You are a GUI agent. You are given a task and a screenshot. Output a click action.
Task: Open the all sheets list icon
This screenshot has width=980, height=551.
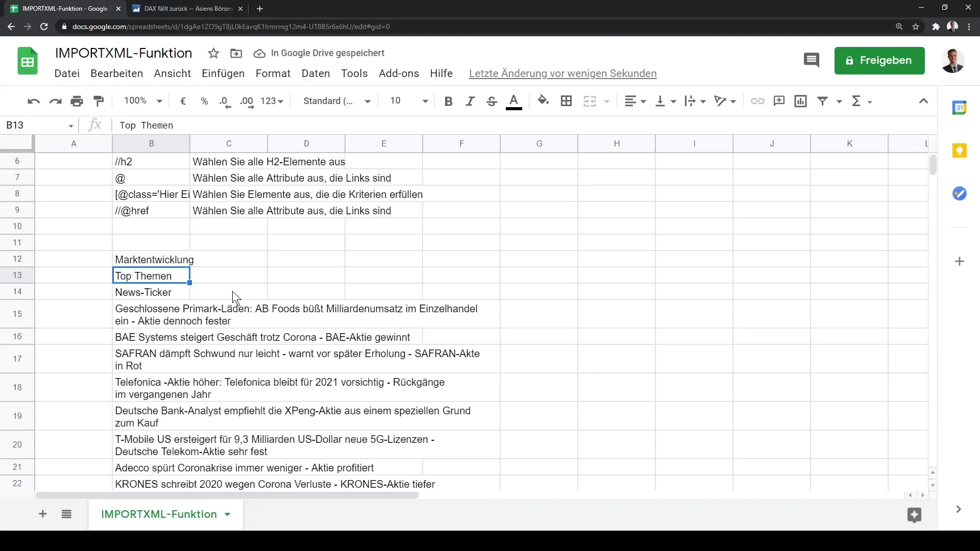(x=66, y=514)
